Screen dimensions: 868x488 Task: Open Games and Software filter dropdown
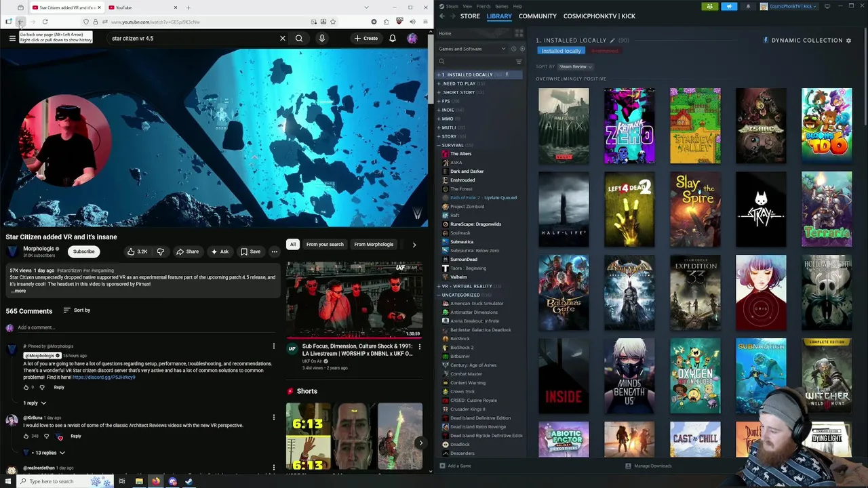pyautogui.click(x=472, y=49)
